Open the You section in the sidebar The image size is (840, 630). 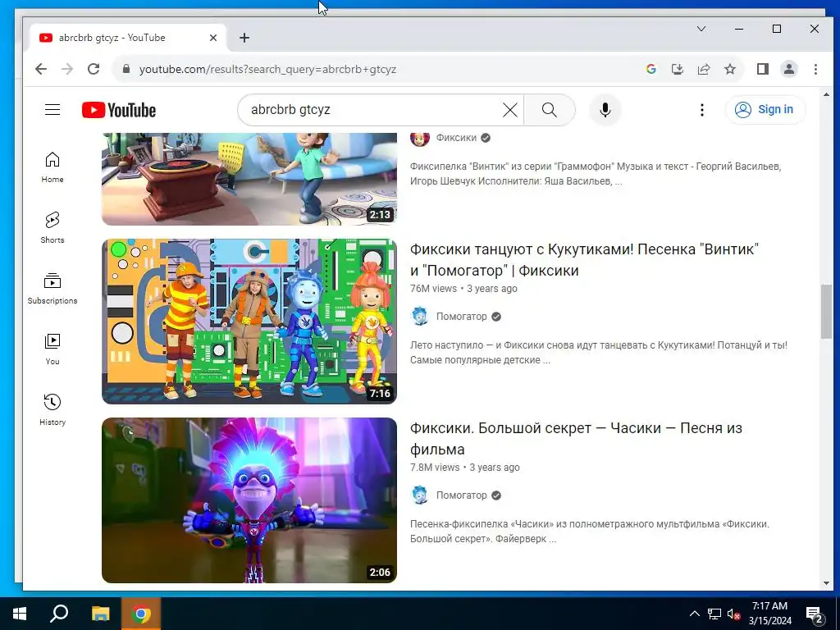click(52, 349)
